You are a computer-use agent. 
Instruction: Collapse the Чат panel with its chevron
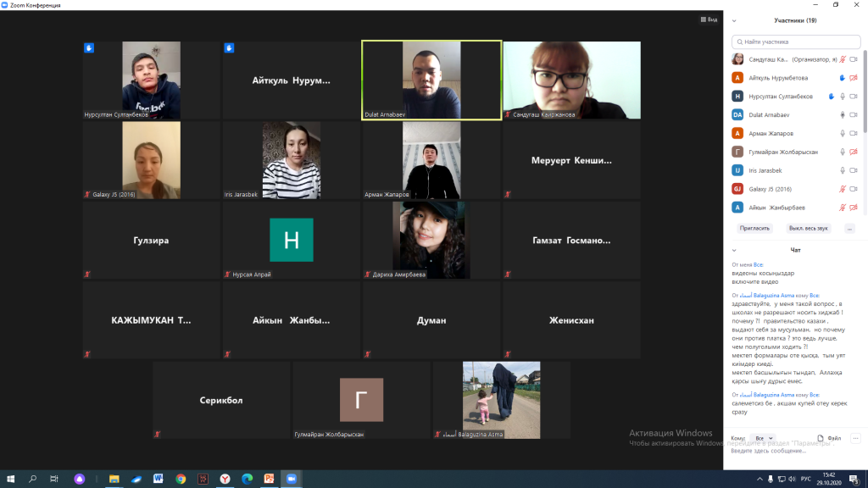tap(734, 250)
